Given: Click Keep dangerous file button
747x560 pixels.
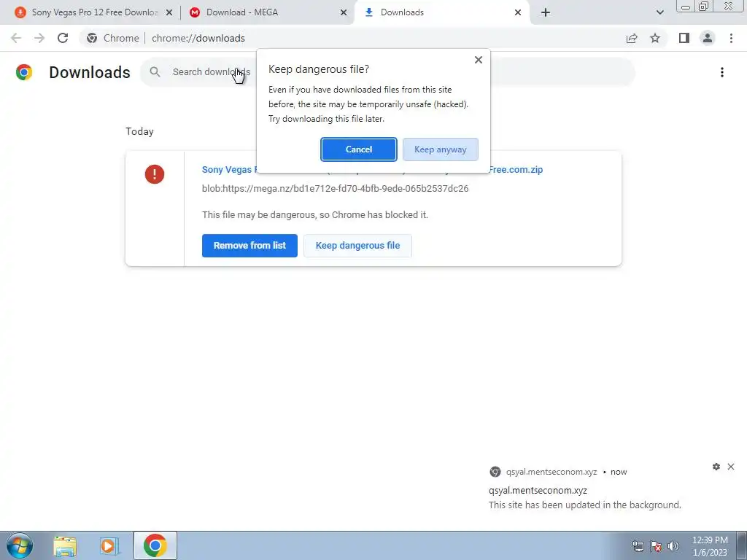Looking at the screenshot, I should point(357,246).
